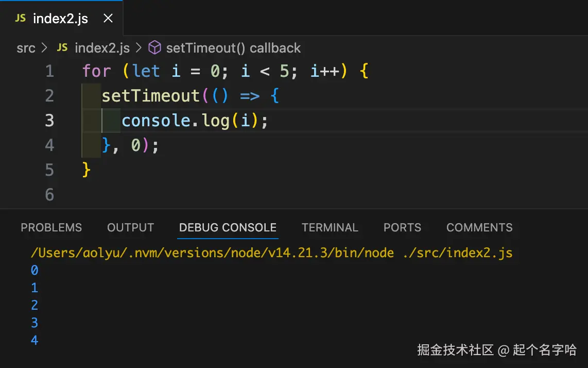Select the setTimeout() callback breadcrumb symbol
Image resolution: width=588 pixels, height=368 pixels.
click(x=233, y=47)
